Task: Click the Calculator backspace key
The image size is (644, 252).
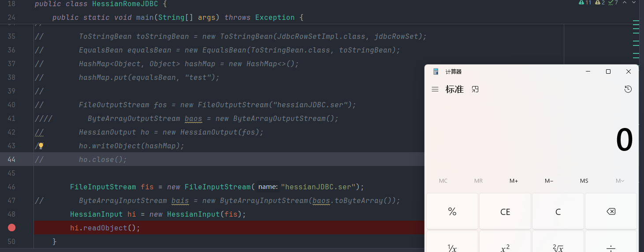Action: tap(611, 211)
